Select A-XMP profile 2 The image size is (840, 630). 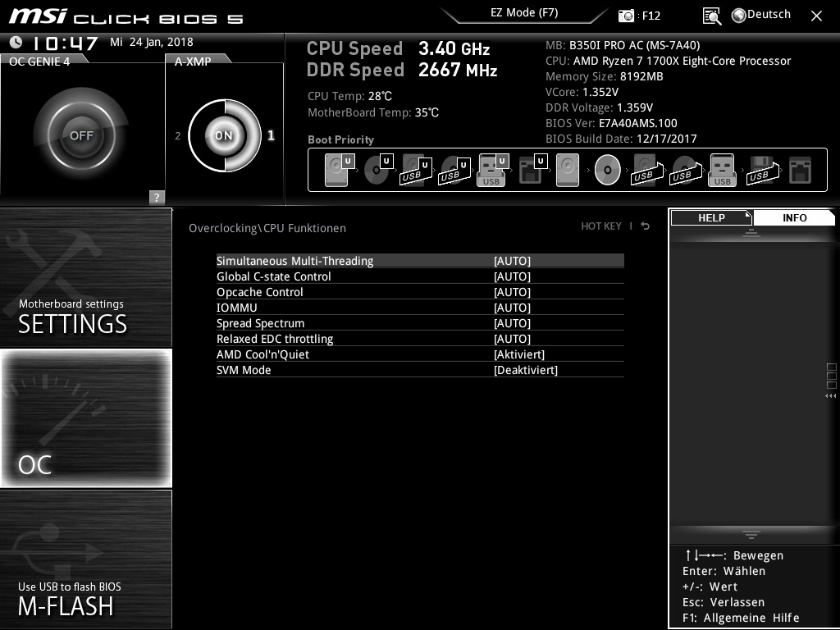click(178, 136)
